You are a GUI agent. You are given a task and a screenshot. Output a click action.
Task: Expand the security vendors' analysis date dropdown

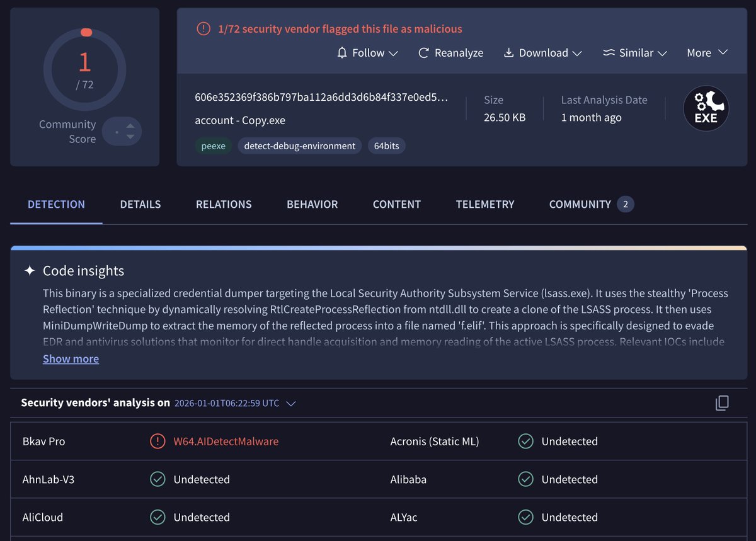(290, 404)
